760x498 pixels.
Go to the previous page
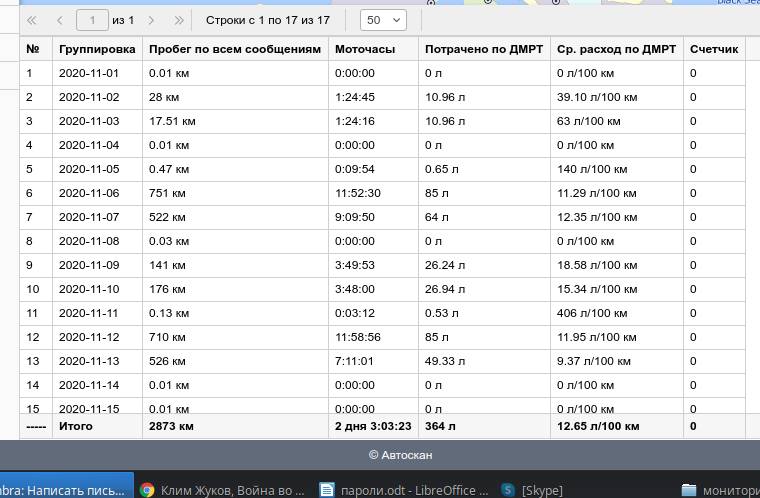[60, 20]
